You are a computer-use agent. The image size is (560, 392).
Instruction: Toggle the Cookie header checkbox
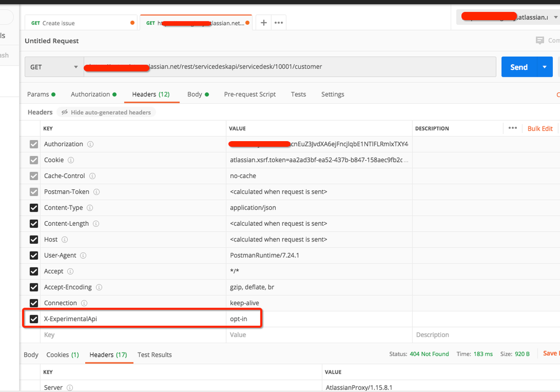[34, 160]
